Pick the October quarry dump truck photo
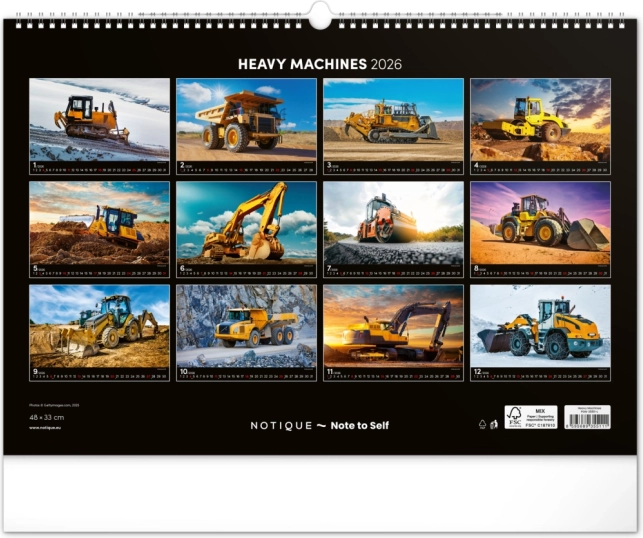 click(x=246, y=325)
